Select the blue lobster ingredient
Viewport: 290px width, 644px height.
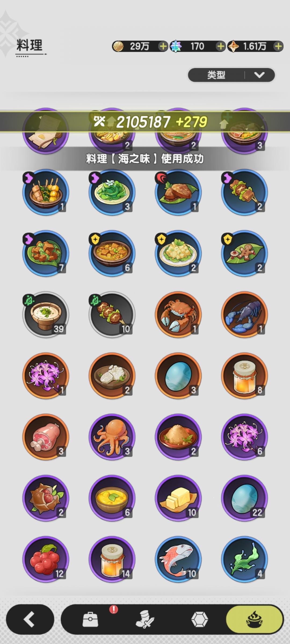pyautogui.click(x=244, y=314)
